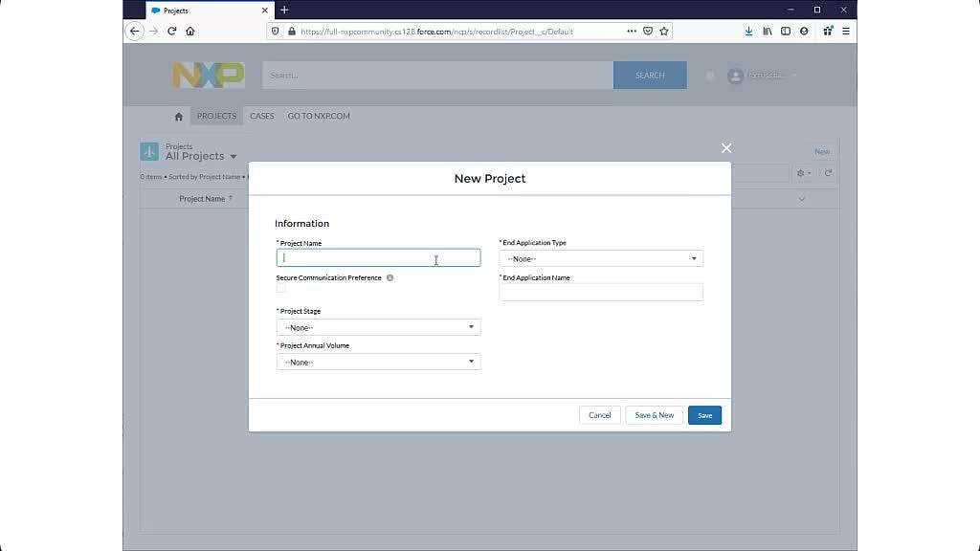Enable the Secure Communication Preference checkbox
Screen dimensions: 980x551
coord(281,288)
